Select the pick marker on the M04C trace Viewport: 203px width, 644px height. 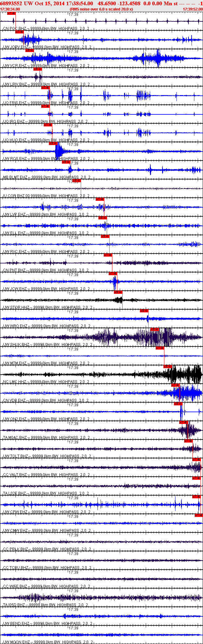pyautogui.click(x=184, y=422)
